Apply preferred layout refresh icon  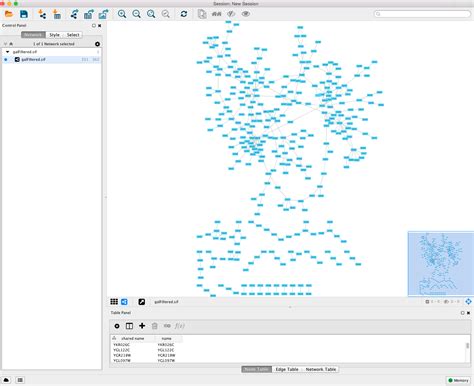184,14
